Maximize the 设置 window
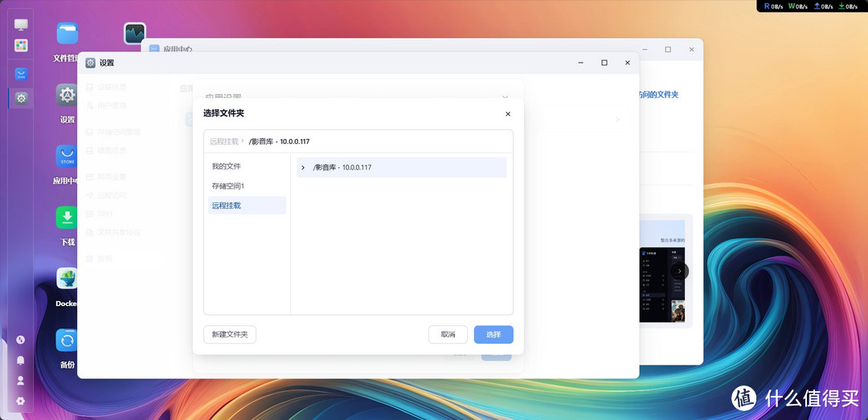This screenshot has width=868, height=420. click(x=604, y=63)
